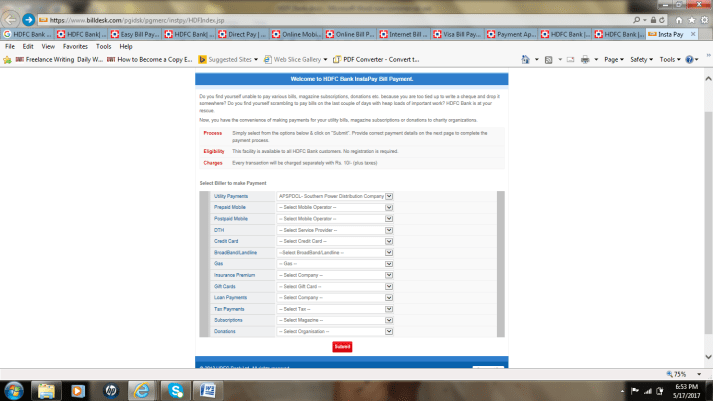713x401 pixels.
Task: Click the address bar search magnifier icon
Action: point(637,20)
